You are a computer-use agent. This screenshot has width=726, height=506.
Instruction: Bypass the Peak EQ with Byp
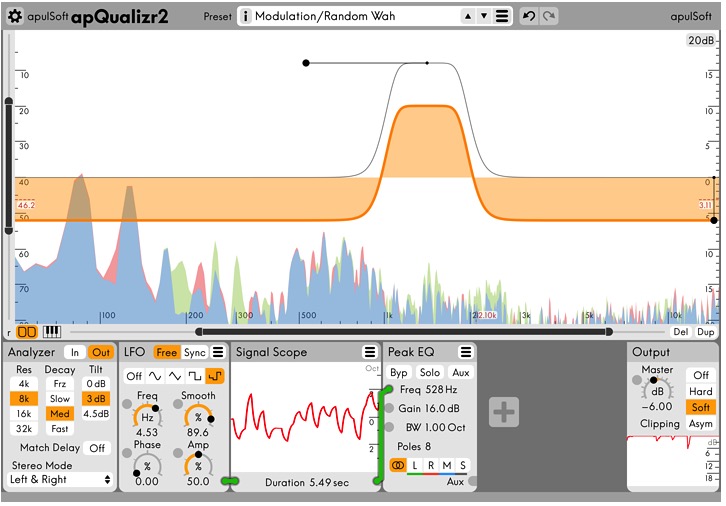pyautogui.click(x=399, y=373)
